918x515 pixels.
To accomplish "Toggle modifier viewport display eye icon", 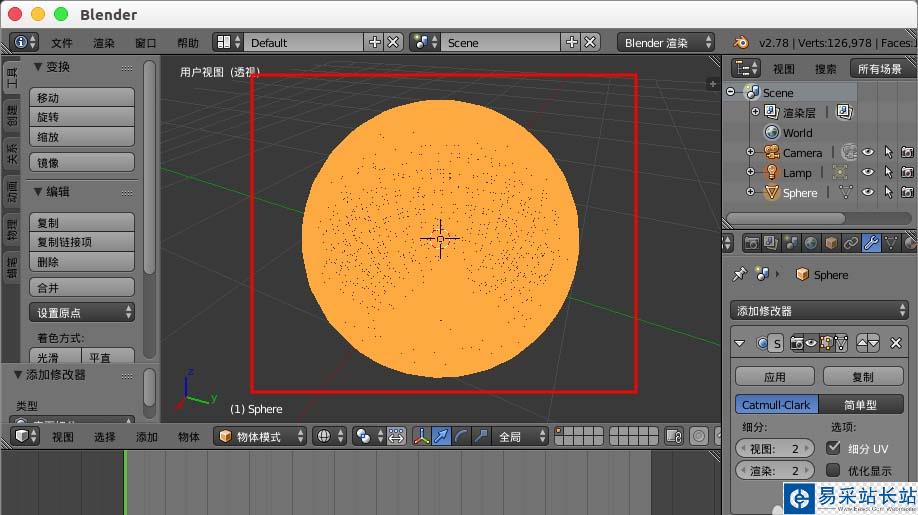I will [811, 343].
